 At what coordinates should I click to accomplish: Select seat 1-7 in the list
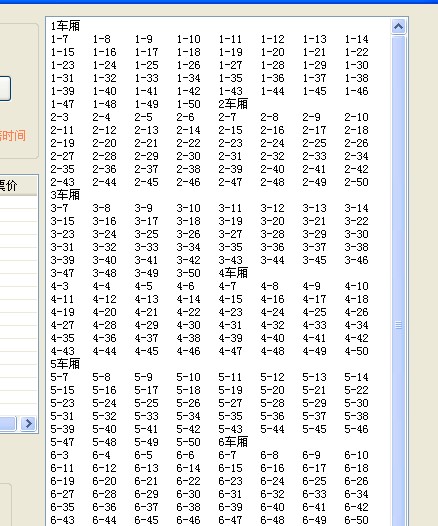59,39
